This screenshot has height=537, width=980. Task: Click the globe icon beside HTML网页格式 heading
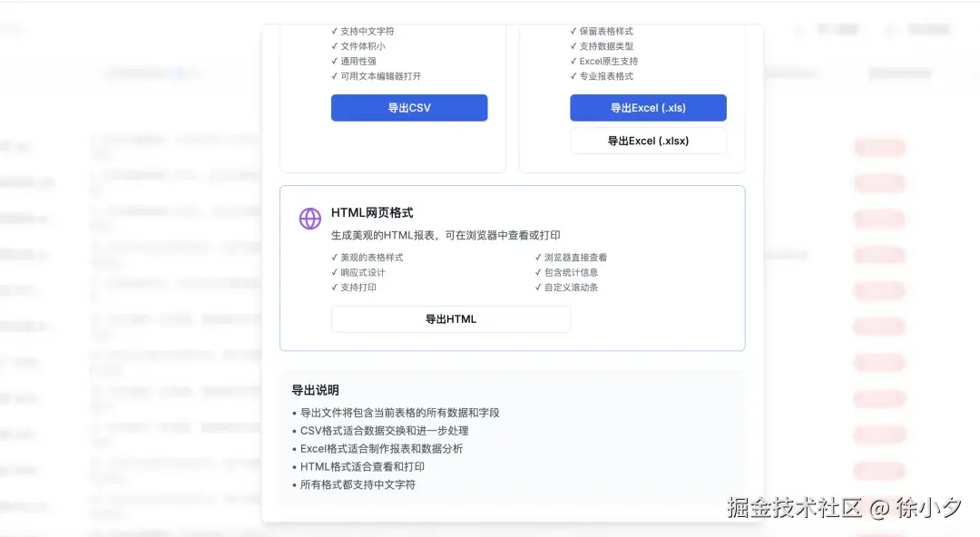[x=309, y=219]
